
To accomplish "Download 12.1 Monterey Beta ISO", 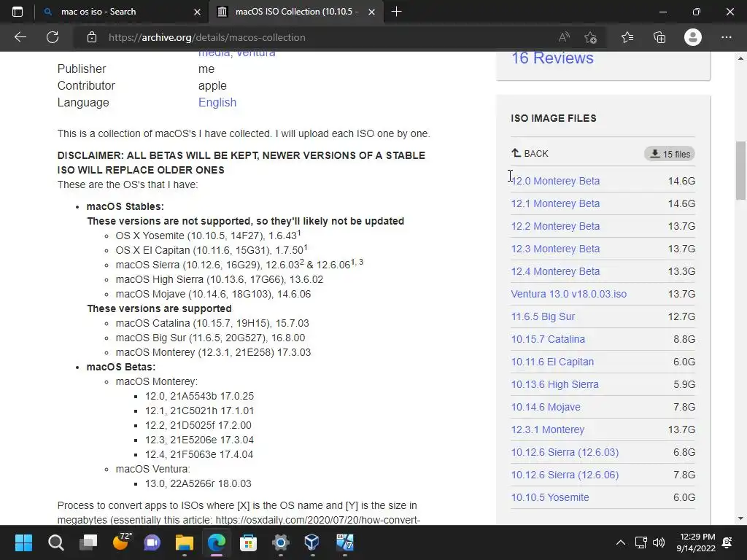I will point(555,203).
